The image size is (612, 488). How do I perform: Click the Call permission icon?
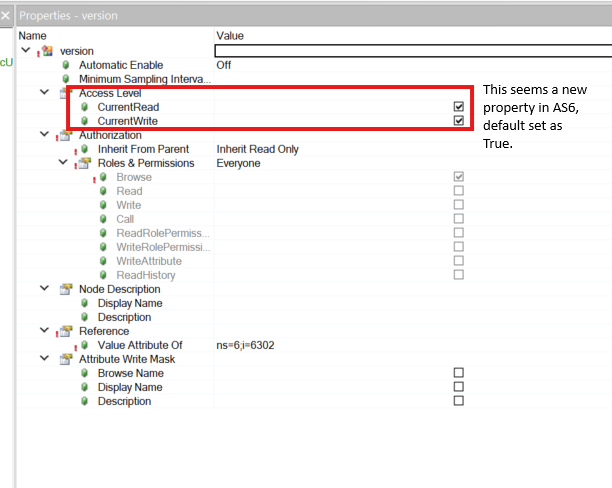click(x=103, y=219)
